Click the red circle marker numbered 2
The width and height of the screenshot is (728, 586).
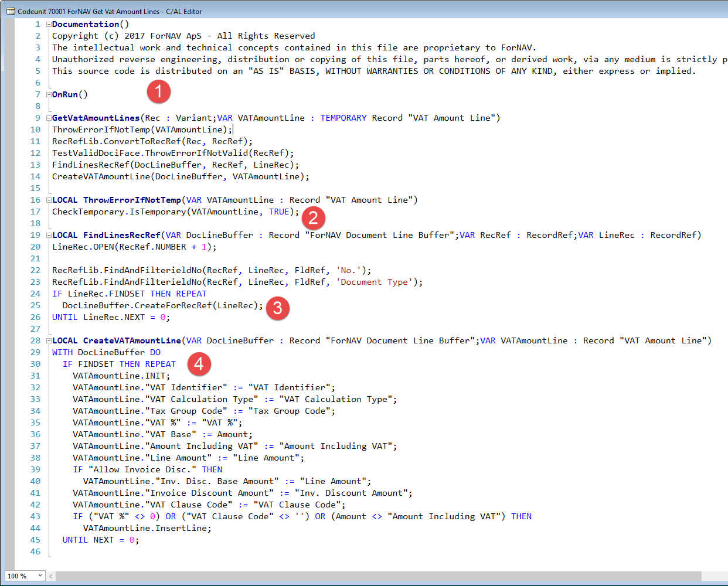tap(313, 218)
